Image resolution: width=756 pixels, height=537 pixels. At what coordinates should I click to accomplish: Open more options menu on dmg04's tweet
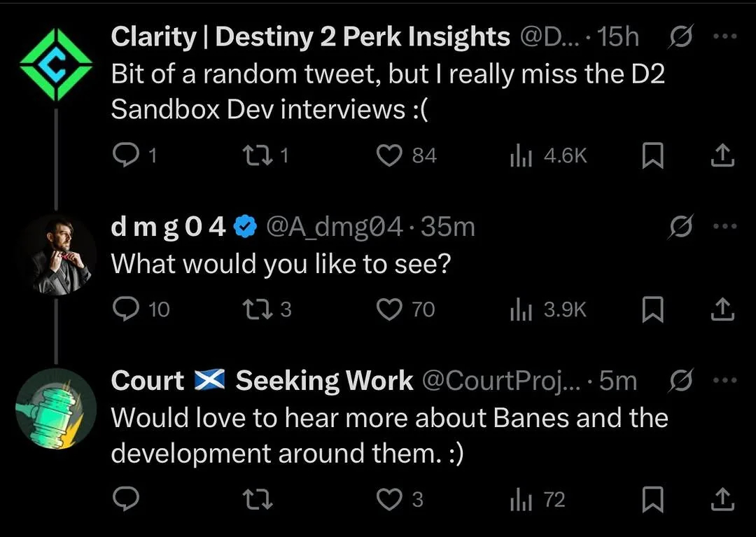pos(724,227)
